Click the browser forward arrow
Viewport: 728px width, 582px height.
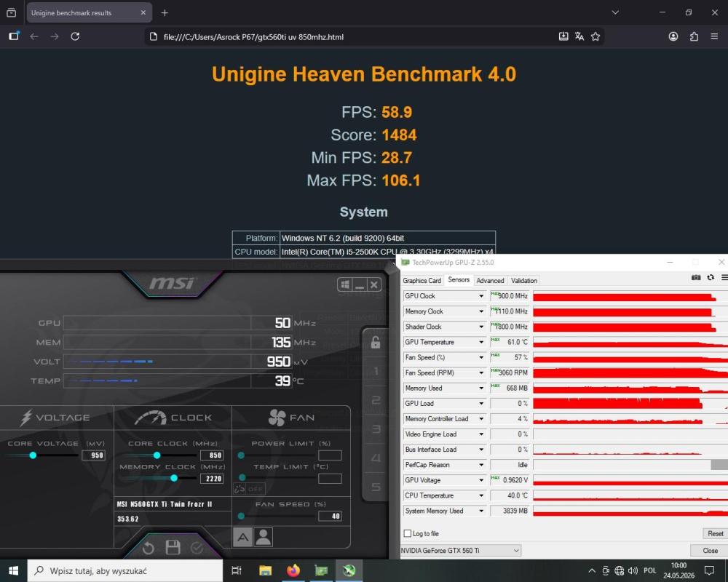click(55, 36)
